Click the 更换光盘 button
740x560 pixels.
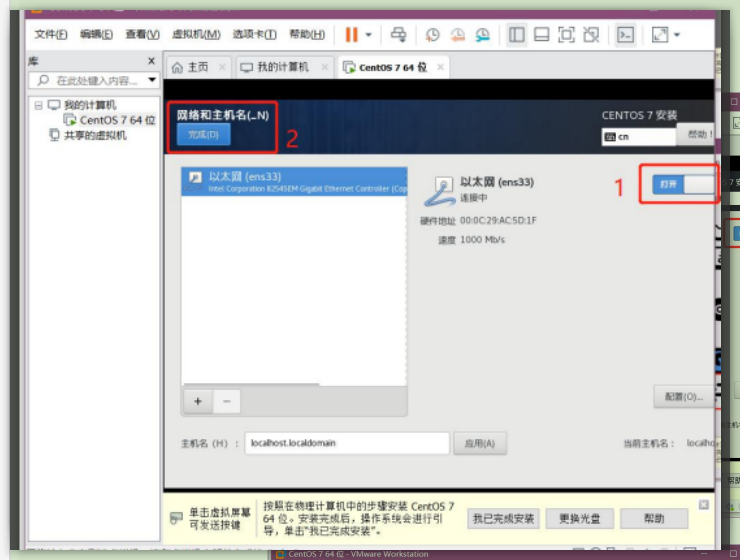[580, 519]
